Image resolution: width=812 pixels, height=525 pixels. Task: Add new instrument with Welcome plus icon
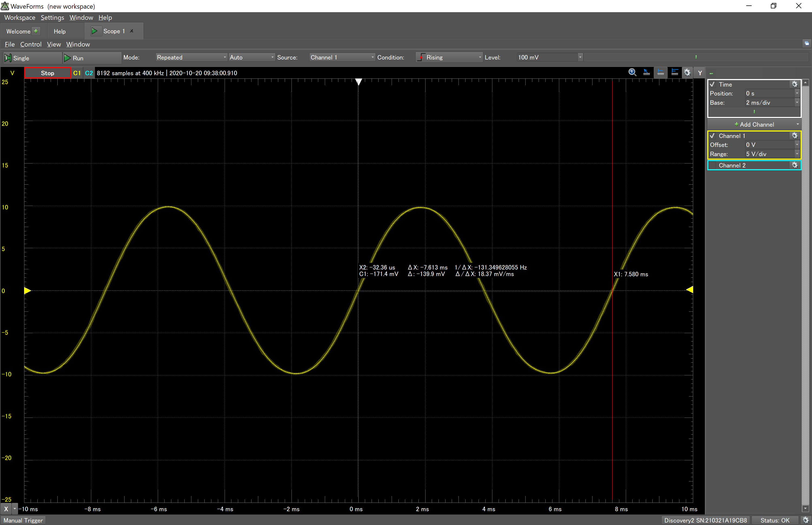[x=36, y=31]
